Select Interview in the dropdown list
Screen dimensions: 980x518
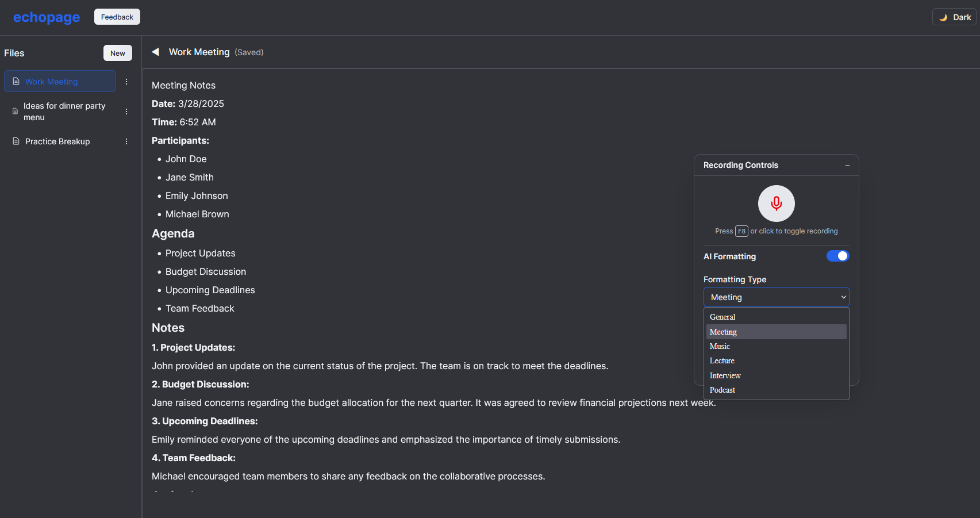pyautogui.click(x=725, y=375)
